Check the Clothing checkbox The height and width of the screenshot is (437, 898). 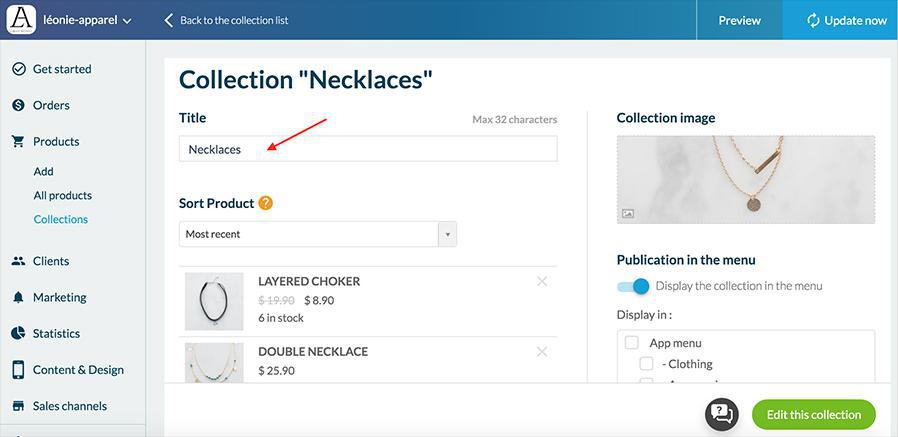pos(647,364)
